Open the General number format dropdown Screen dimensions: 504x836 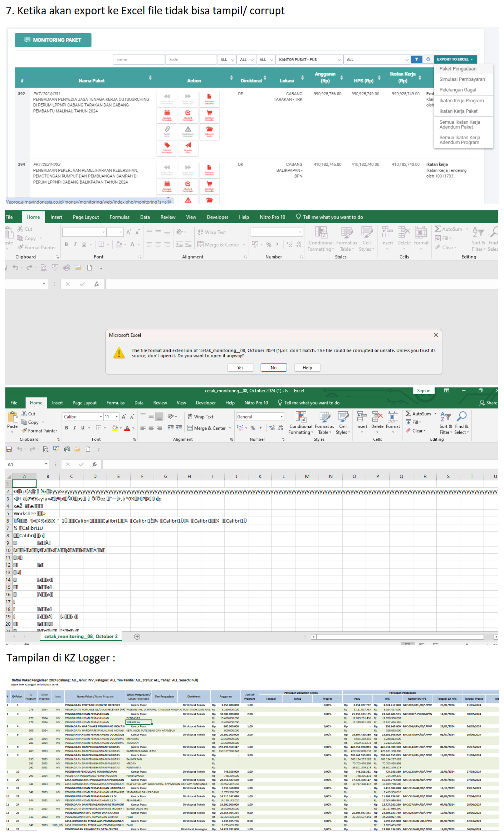point(282,417)
